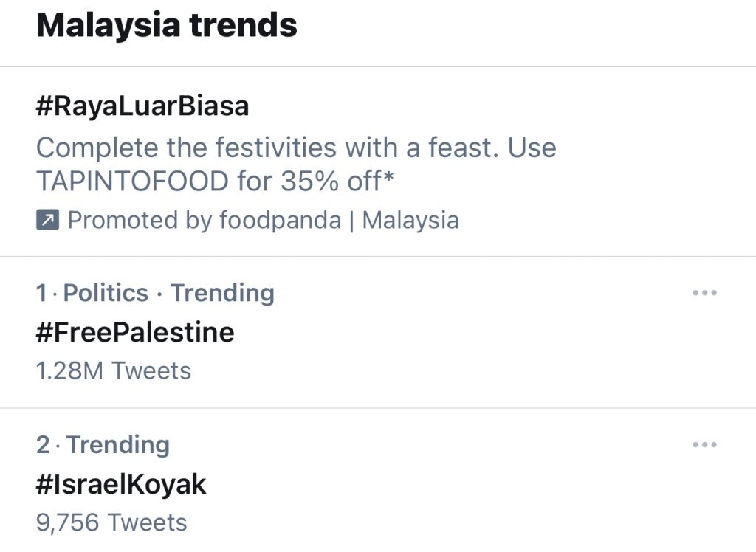Open the #FreePalestine hashtag

tap(135, 333)
